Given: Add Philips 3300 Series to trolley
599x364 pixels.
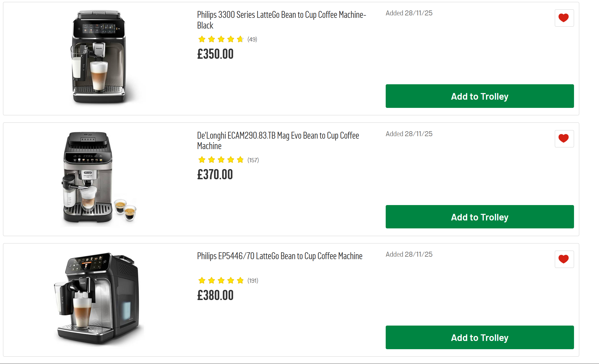Looking at the screenshot, I should 479,96.
